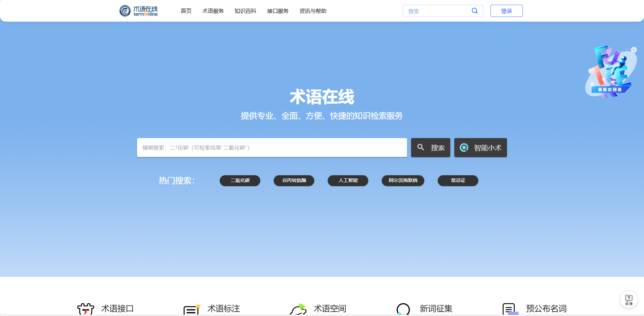Click the feedback help icon at bottom right

click(628, 299)
